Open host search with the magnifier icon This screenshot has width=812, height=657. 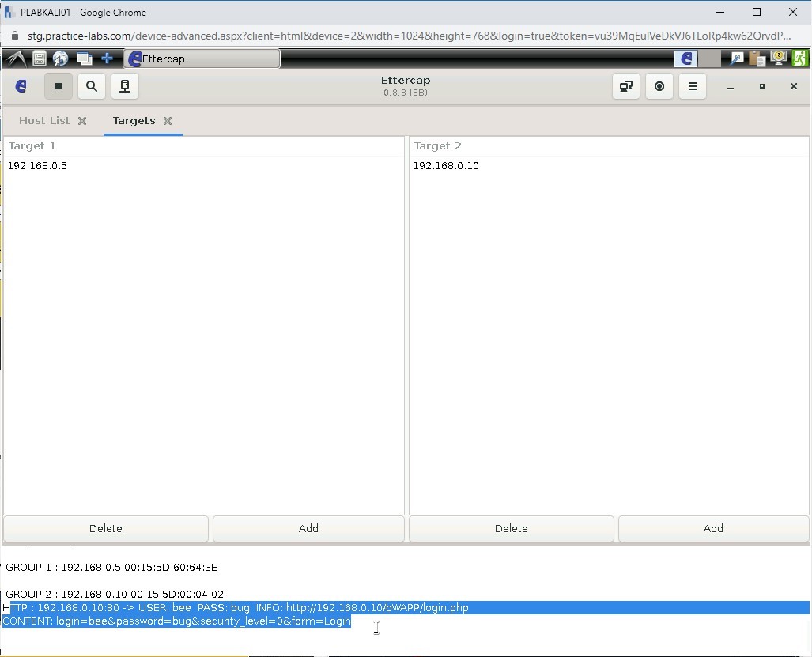92,86
